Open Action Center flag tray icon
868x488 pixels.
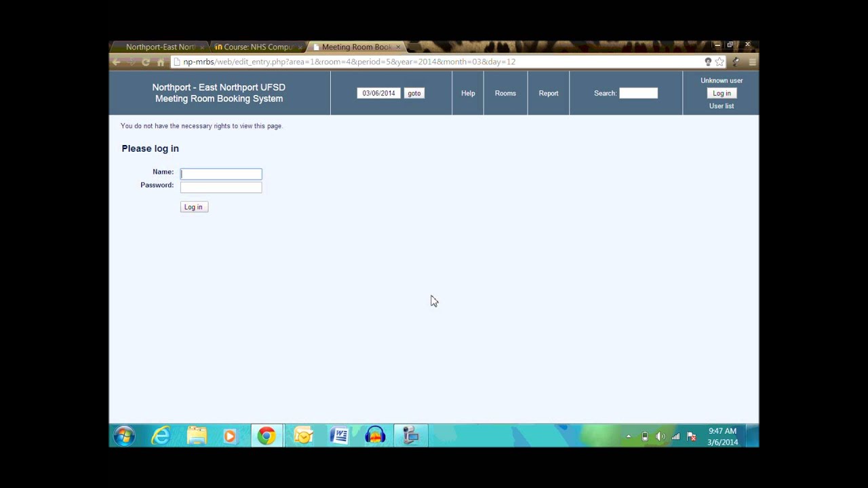(691, 436)
